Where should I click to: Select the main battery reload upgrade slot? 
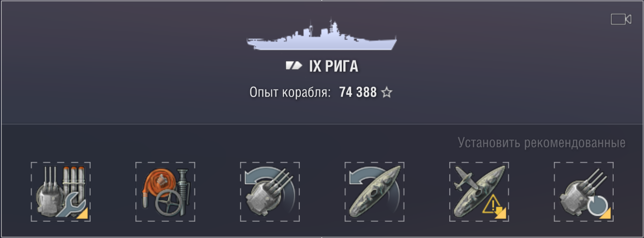tap(584, 192)
